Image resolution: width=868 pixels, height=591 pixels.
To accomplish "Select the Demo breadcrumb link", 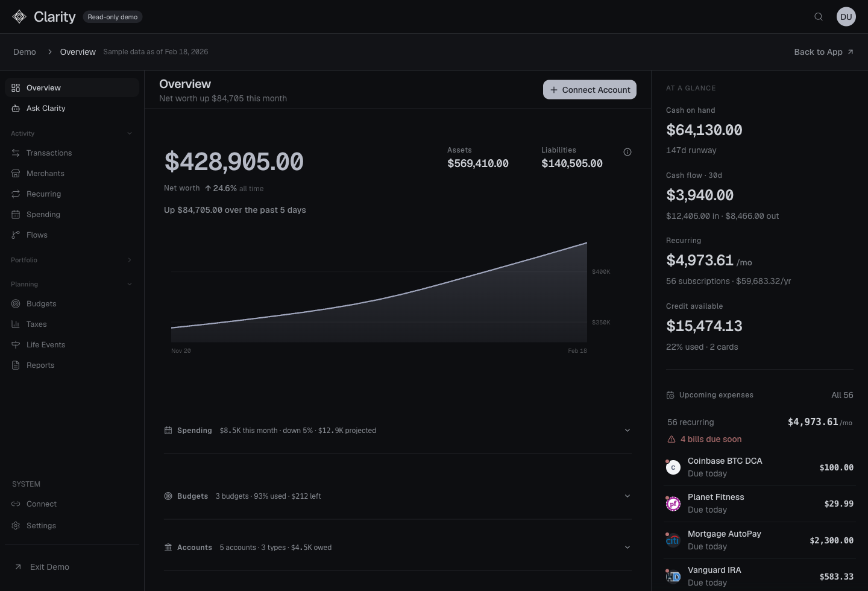I will [24, 52].
